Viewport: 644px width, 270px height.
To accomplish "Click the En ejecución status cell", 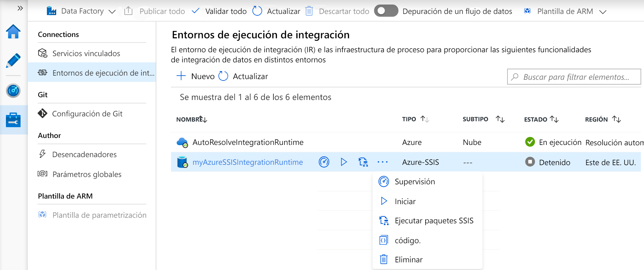I will click(x=553, y=142).
